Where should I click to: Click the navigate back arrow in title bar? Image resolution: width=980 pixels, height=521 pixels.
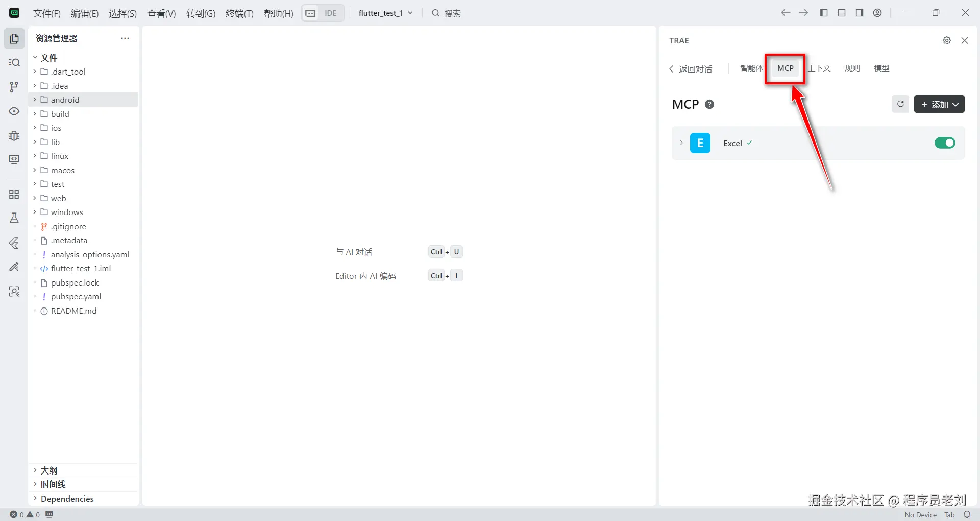pos(786,13)
